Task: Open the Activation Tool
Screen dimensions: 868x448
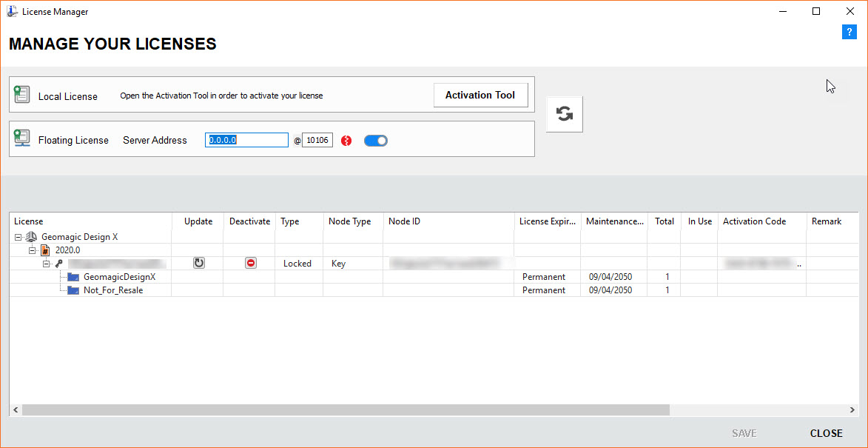Action: [480, 95]
